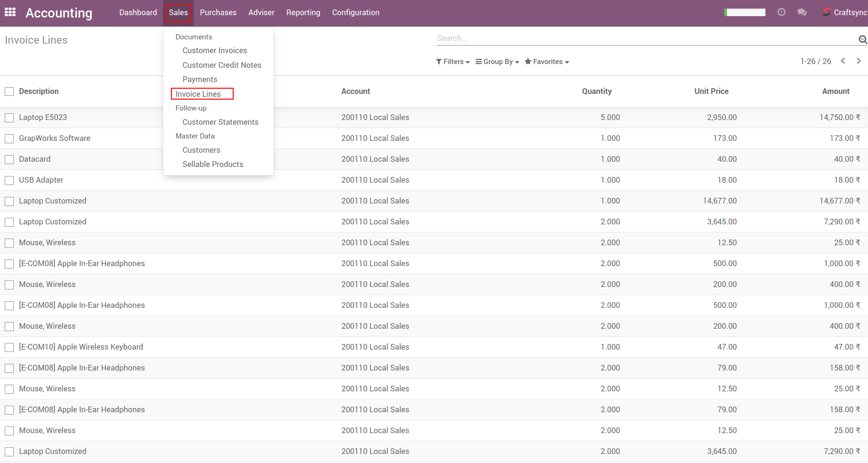Click the progress bar in the top bar
Screen dimensions: 868x463
(745, 12)
